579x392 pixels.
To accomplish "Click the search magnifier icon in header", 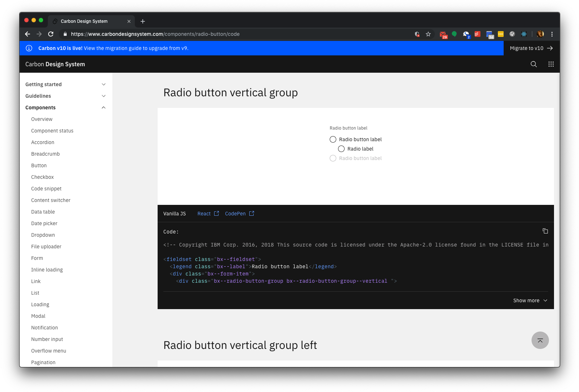I will tap(533, 64).
